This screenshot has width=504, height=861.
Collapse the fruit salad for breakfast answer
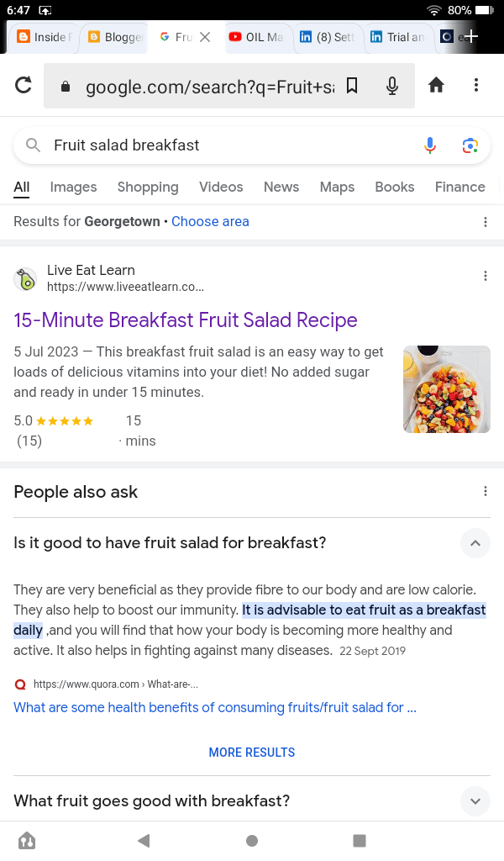click(475, 543)
